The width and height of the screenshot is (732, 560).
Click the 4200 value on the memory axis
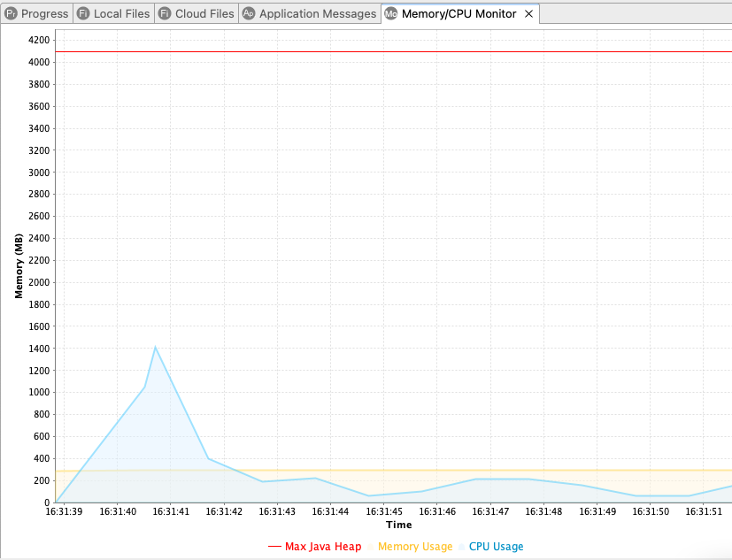tap(39, 41)
